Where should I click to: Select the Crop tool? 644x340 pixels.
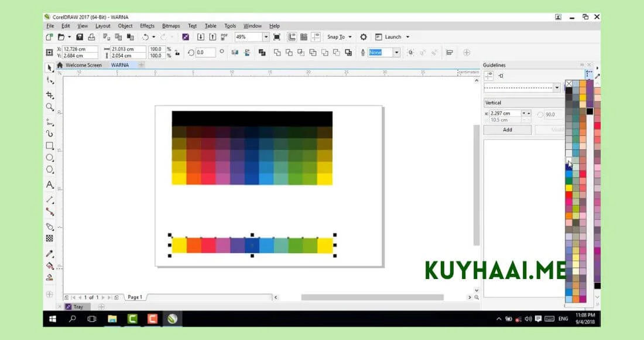click(50, 95)
